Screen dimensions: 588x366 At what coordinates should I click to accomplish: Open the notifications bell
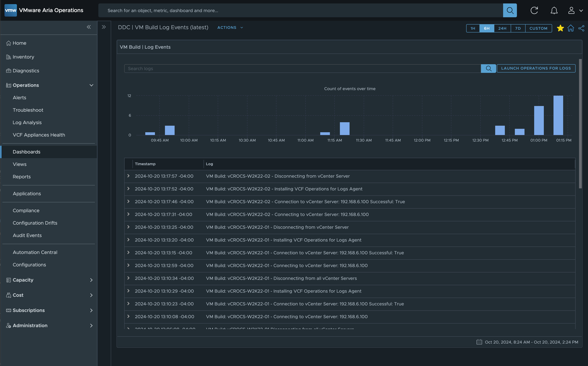tap(554, 10)
